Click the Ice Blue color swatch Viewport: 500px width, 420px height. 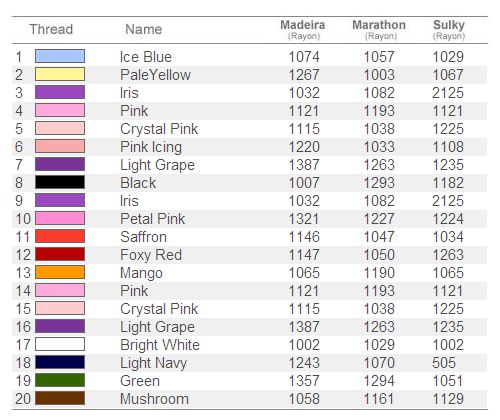tap(60, 56)
